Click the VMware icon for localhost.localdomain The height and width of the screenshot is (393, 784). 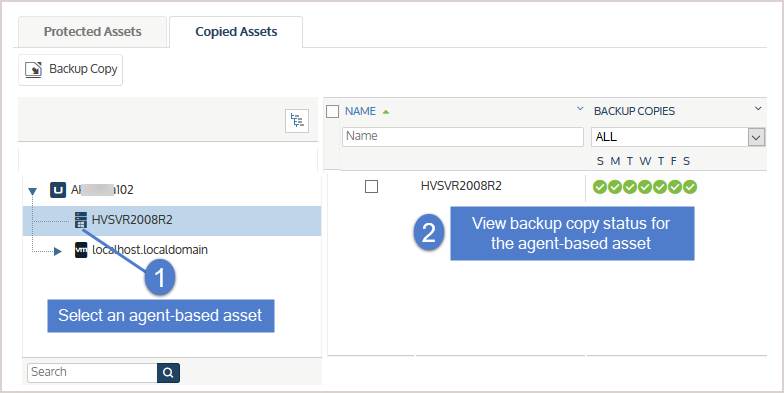click(81, 250)
